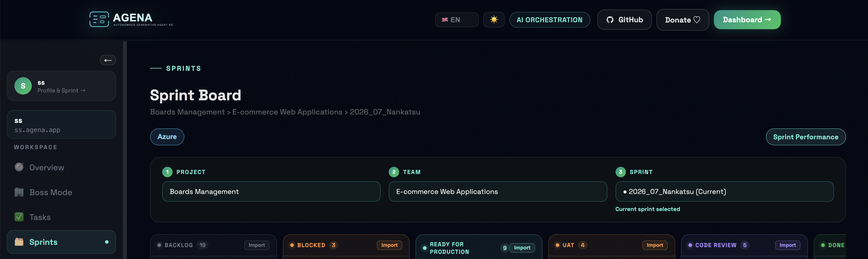
Task: Click the green S avatar
Action: pyautogui.click(x=23, y=86)
